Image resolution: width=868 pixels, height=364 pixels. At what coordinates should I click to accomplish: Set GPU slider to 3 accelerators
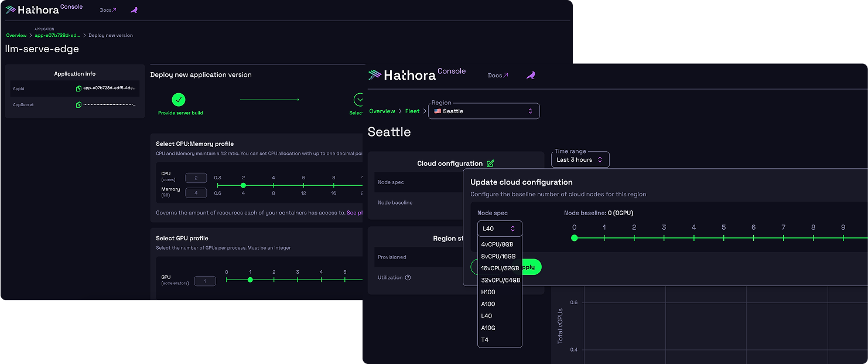point(298,280)
